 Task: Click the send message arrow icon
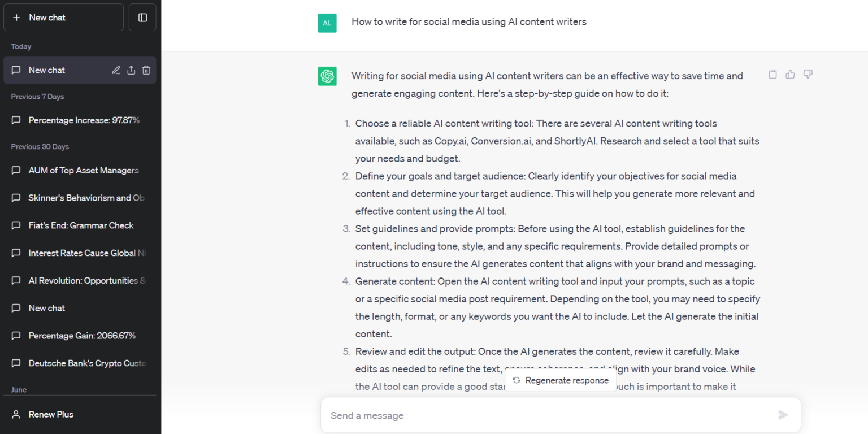tap(783, 415)
